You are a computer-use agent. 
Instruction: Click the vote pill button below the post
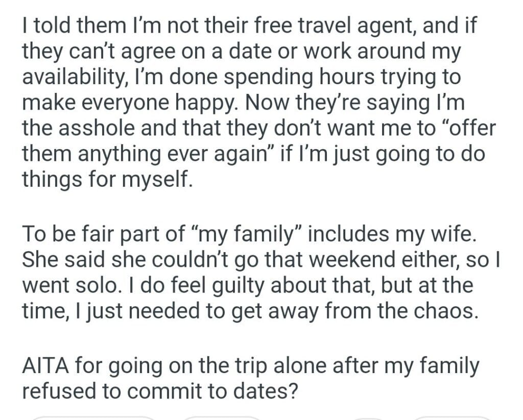coord(92,418)
